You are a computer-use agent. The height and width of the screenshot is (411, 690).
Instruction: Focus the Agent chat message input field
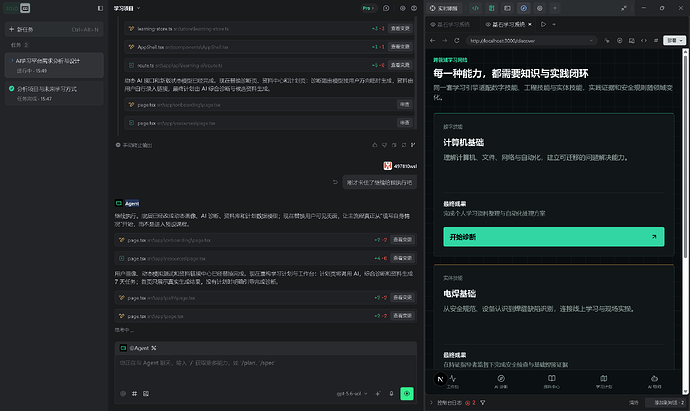(x=265, y=370)
